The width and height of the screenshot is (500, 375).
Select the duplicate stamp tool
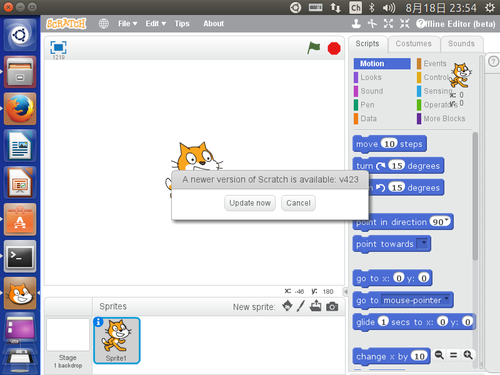(356, 23)
